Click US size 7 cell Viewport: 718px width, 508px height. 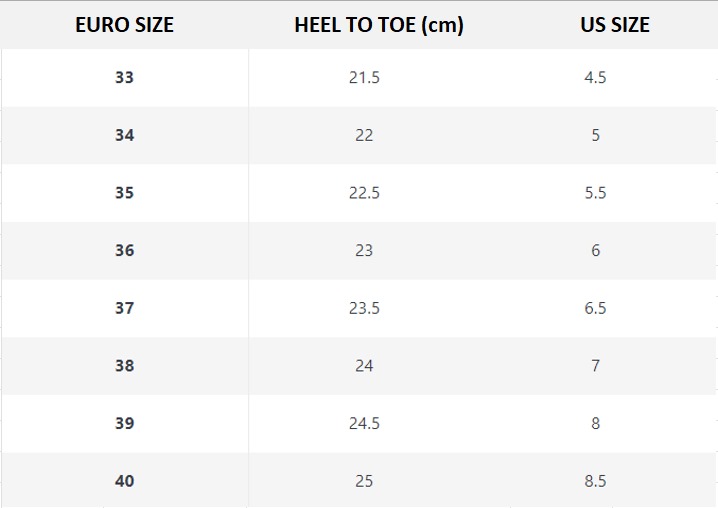click(595, 366)
